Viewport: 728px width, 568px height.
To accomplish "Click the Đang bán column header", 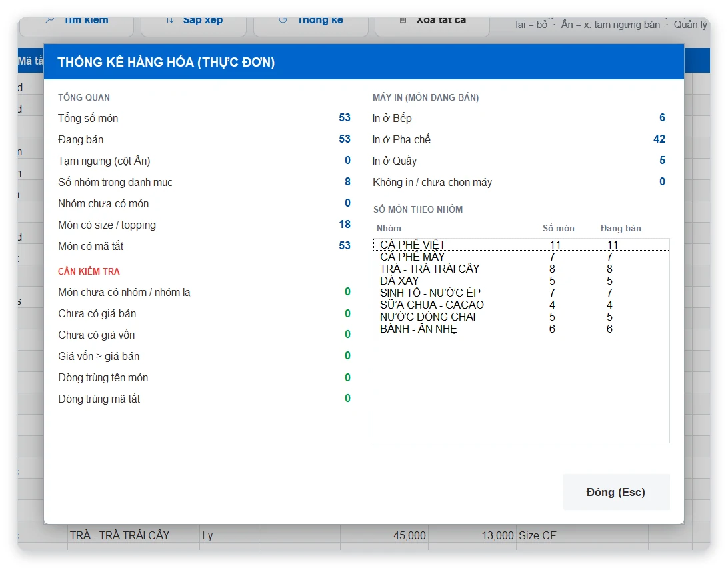I will coord(621,228).
